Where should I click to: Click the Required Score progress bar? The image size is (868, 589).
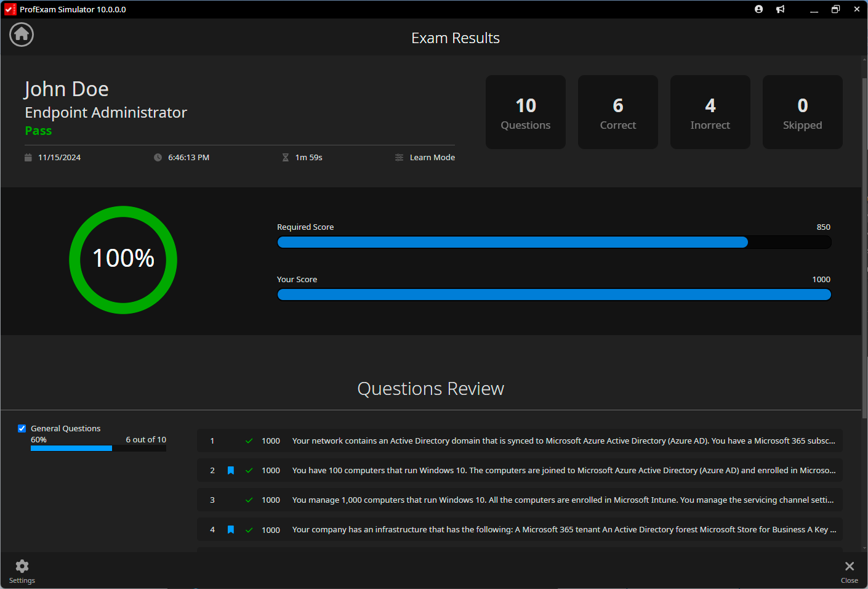click(x=554, y=242)
